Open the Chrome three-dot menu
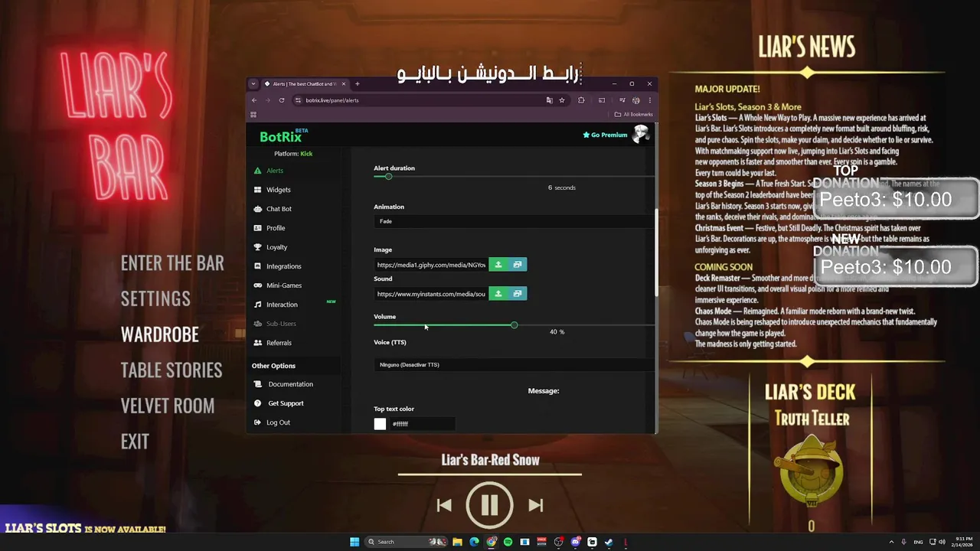Screen dimensions: 980x551 pyautogui.click(x=649, y=100)
